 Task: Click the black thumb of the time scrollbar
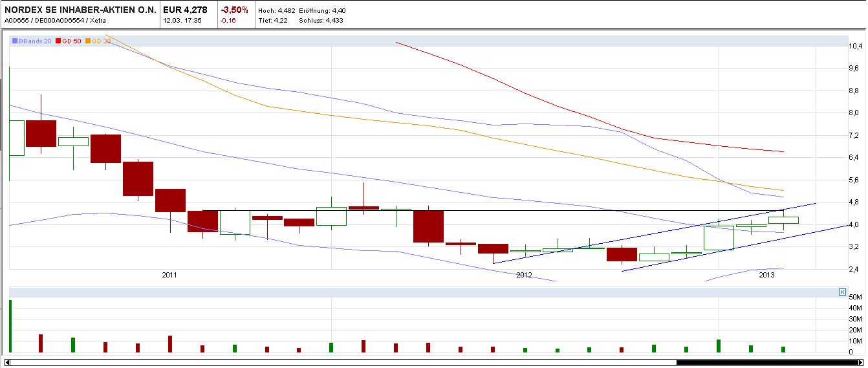(766, 362)
